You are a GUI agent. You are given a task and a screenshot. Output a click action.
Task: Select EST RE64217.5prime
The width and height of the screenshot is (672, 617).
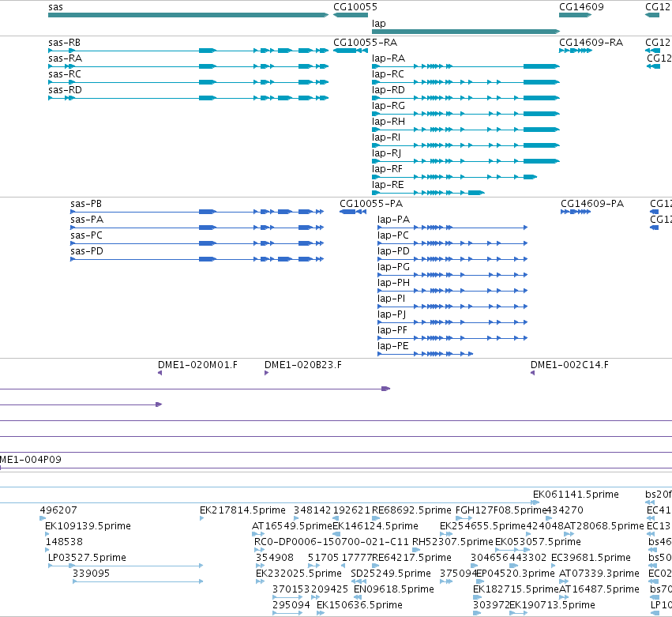[376, 566]
